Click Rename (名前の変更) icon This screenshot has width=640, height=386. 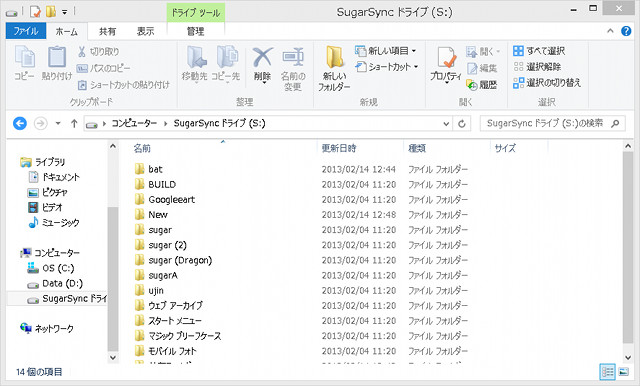tap(293, 57)
